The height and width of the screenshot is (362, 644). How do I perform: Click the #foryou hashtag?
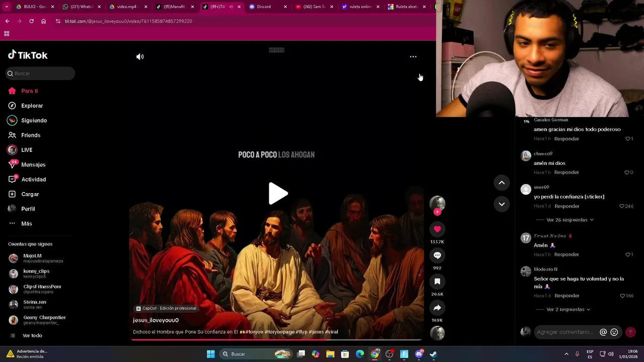coord(254,332)
